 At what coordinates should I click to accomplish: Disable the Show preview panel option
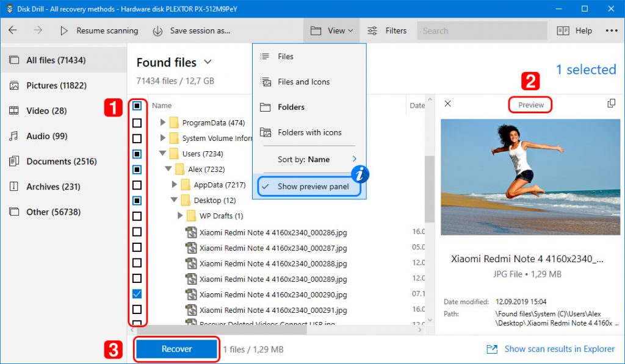point(312,188)
